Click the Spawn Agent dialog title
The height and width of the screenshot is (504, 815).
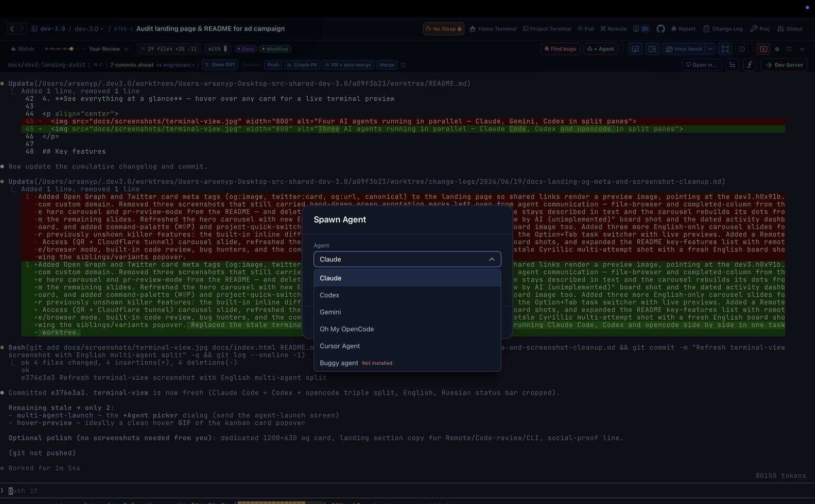pos(340,219)
